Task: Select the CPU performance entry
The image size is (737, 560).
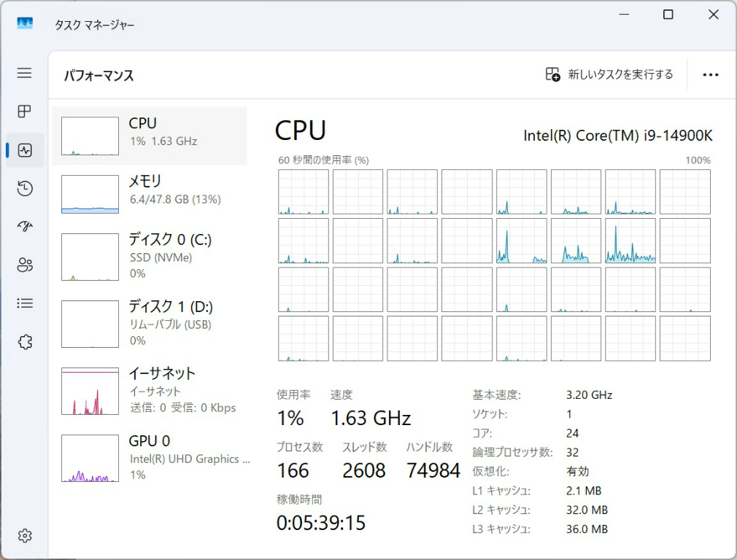Action: [x=150, y=136]
